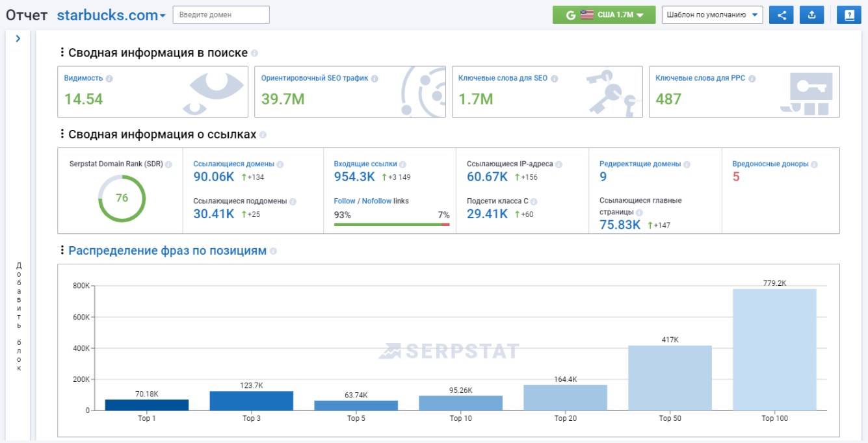This screenshot has height=443, width=868.
Task: Open the Шаблон по умолчанию dropdown
Action: [x=713, y=15]
